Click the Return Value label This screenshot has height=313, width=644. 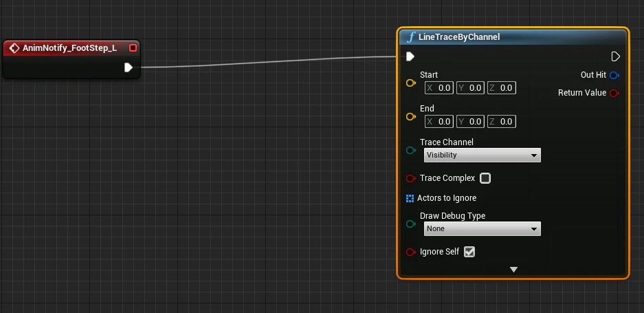click(582, 93)
